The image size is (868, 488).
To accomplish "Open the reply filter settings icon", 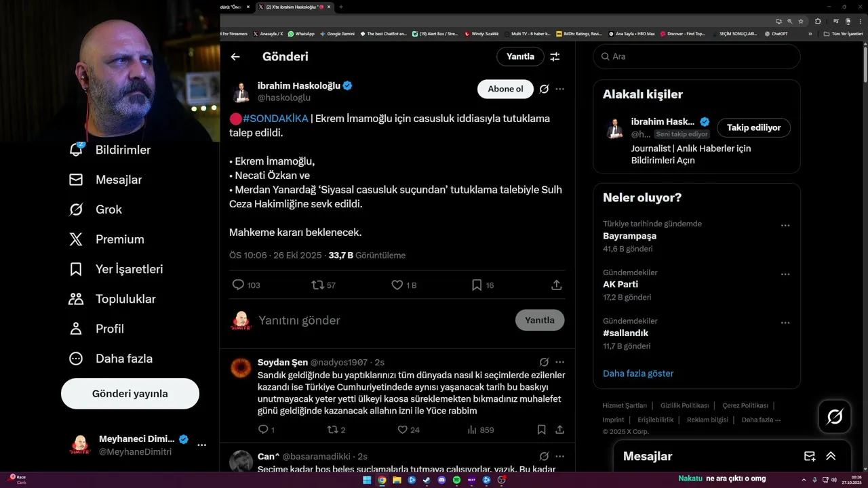I will coord(555,57).
